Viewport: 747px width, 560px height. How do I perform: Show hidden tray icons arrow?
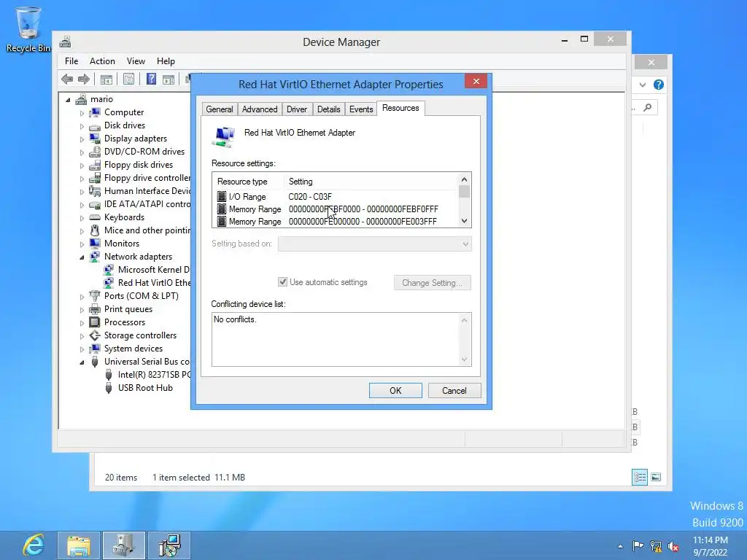click(x=620, y=546)
